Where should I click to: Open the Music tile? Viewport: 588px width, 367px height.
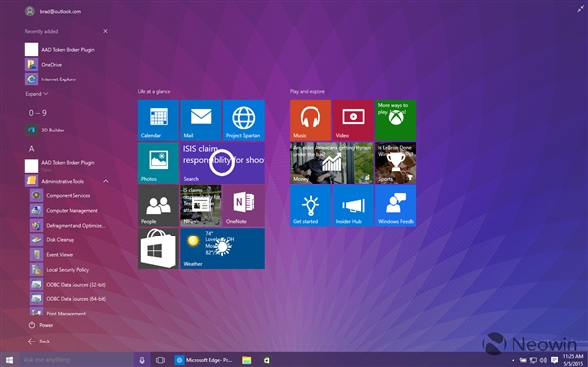(311, 120)
